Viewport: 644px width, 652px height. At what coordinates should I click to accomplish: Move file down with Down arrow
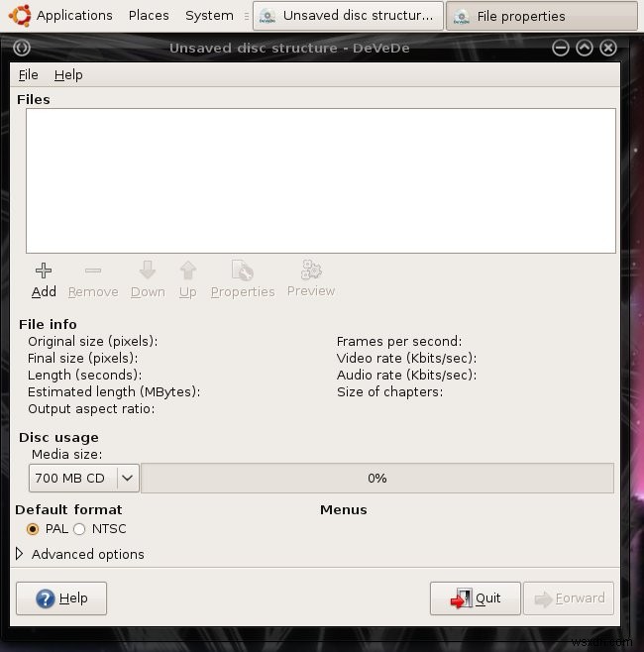(148, 271)
